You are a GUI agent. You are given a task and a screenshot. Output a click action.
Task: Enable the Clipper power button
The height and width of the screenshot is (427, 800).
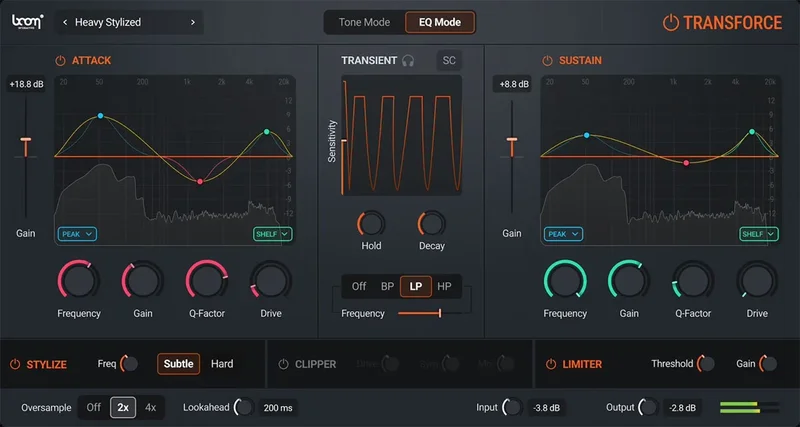click(x=283, y=364)
